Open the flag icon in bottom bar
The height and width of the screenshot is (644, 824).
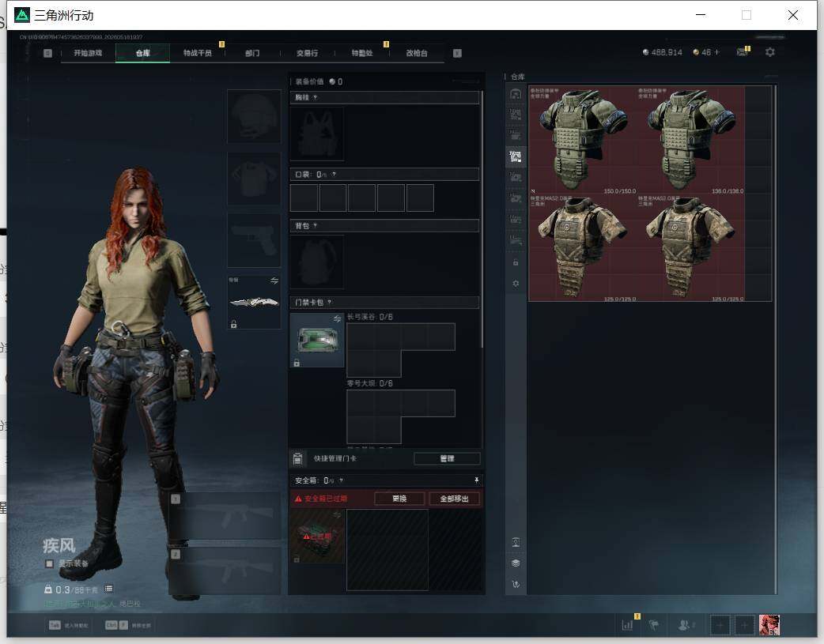pos(654,625)
